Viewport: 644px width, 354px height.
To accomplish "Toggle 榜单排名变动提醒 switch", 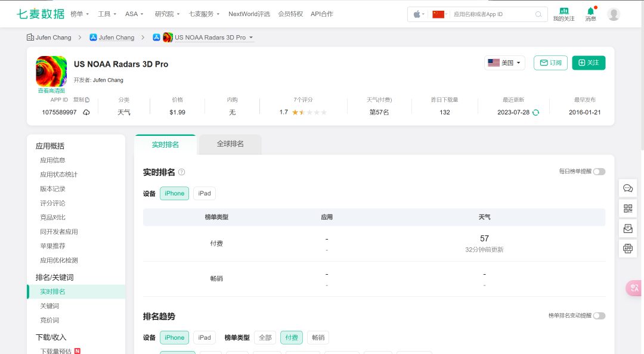I will tap(599, 316).
